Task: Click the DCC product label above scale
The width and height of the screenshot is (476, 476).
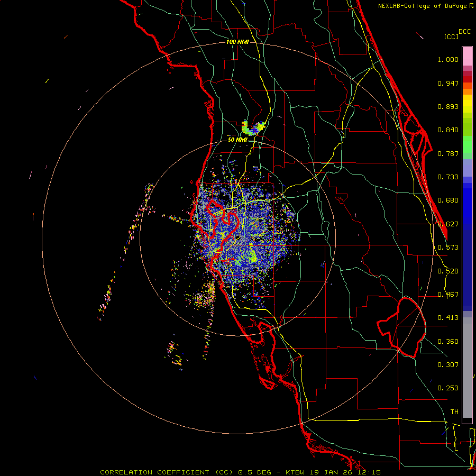Action: tap(465, 32)
